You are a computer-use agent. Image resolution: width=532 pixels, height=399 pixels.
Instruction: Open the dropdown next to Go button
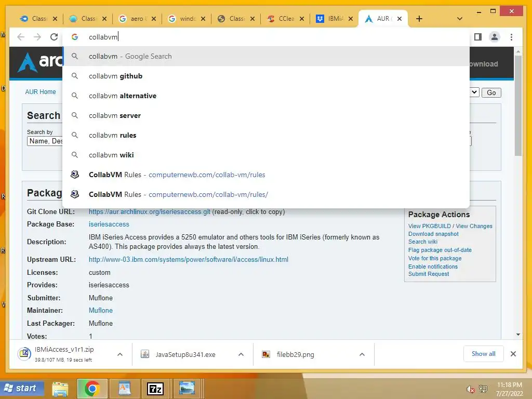[x=474, y=92]
